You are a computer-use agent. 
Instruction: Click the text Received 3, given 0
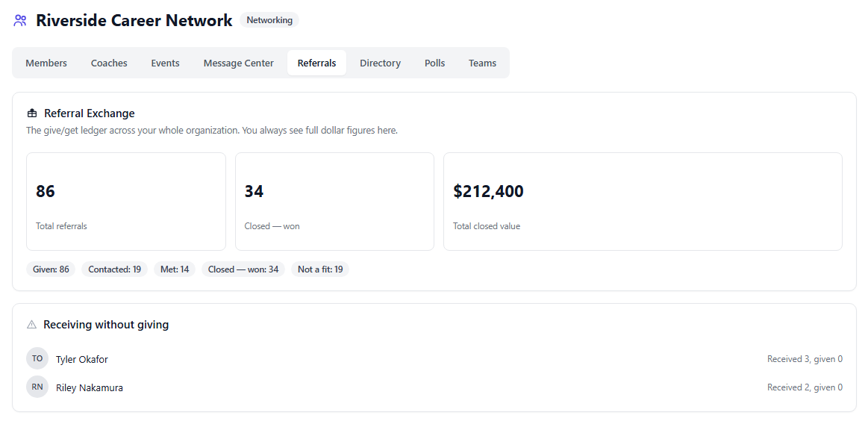(805, 359)
